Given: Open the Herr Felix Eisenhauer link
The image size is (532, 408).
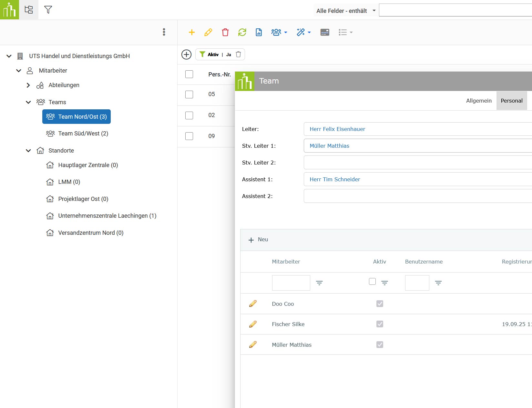Looking at the screenshot, I should tap(337, 129).
